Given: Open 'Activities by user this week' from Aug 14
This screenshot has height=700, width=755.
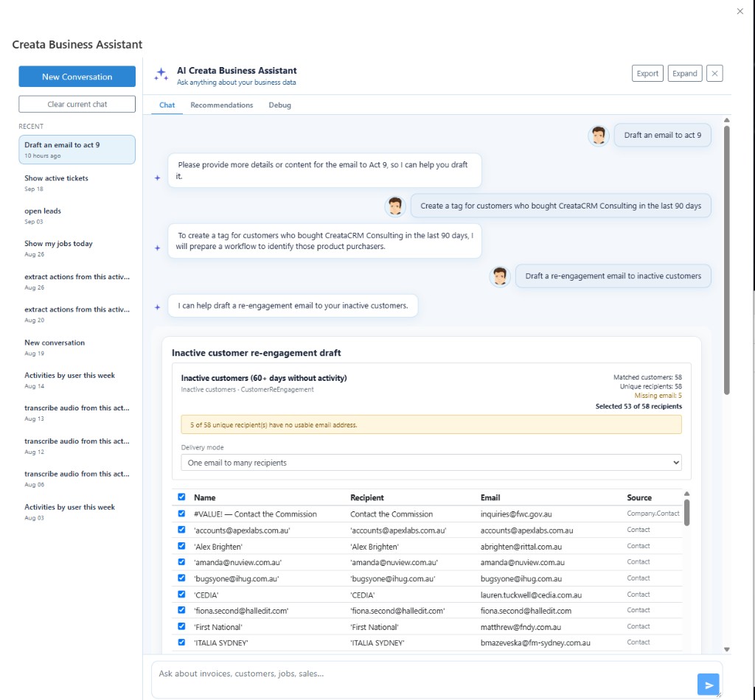Looking at the screenshot, I should 77,380.
